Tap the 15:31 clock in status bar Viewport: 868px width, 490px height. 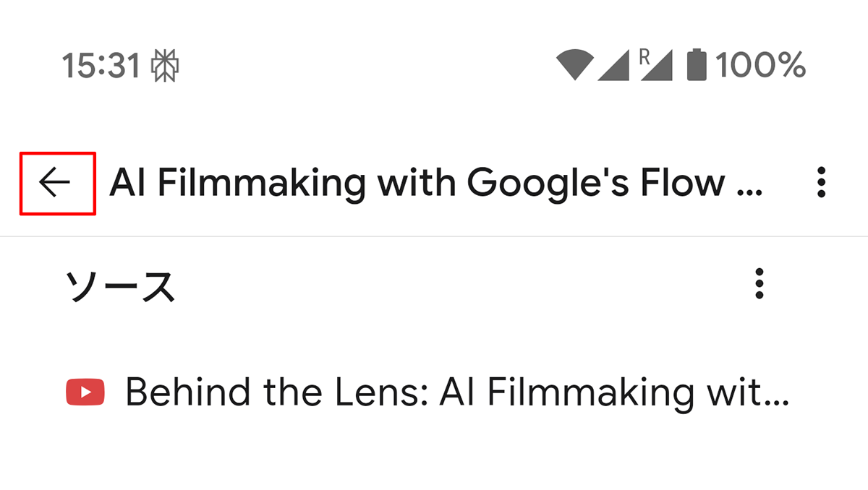[101, 66]
